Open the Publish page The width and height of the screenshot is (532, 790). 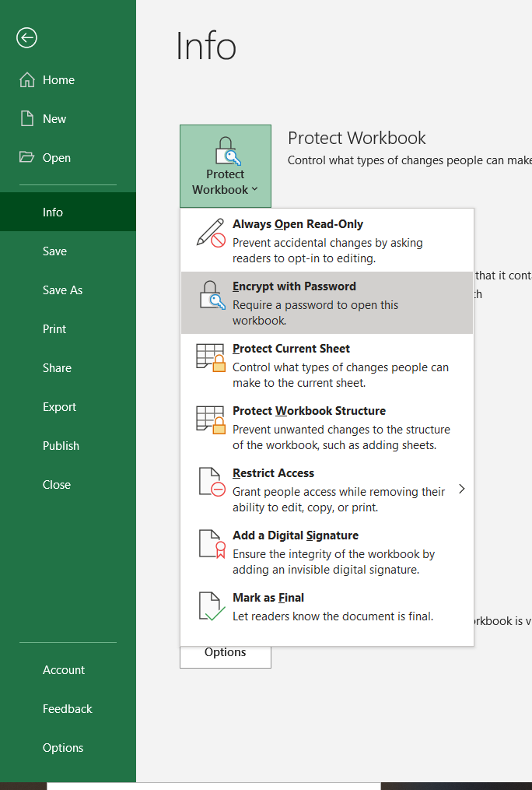tap(68, 446)
